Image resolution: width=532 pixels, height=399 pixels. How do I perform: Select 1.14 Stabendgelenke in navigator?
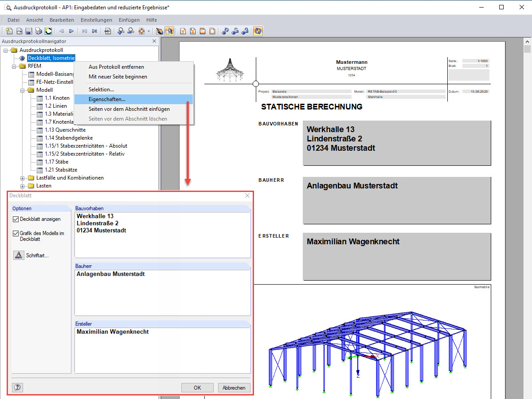click(x=68, y=138)
